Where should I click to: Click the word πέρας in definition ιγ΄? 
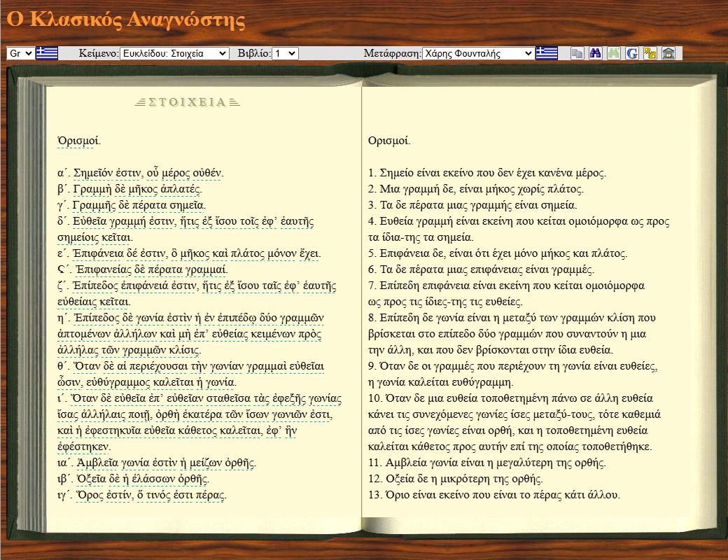210,495
